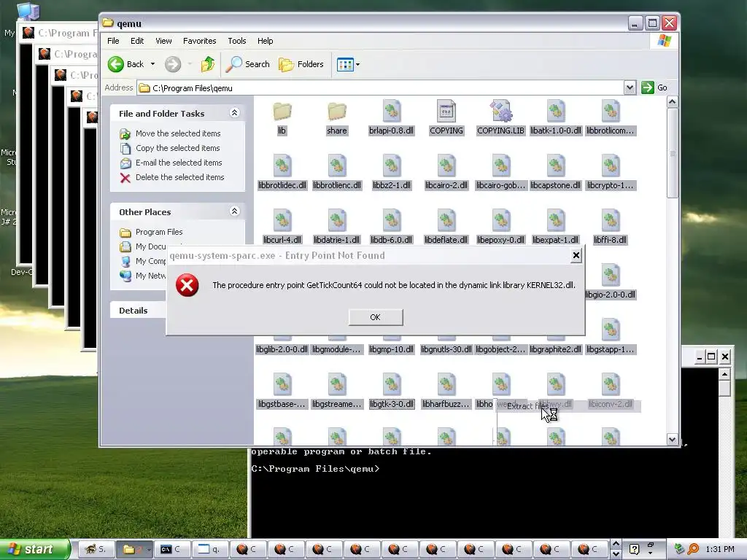Expand the Address bar dropdown
Viewport: 747px width, 560px height.
pyautogui.click(x=630, y=87)
